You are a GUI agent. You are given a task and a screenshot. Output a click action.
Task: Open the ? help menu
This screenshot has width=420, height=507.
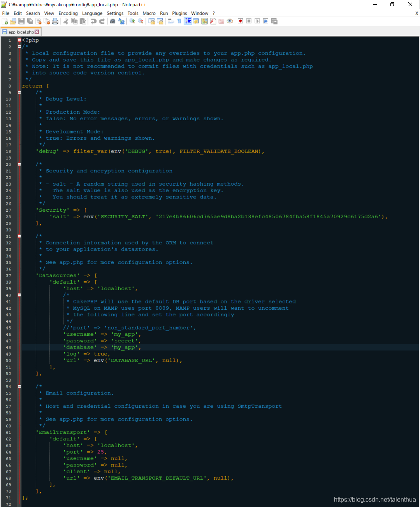click(214, 13)
